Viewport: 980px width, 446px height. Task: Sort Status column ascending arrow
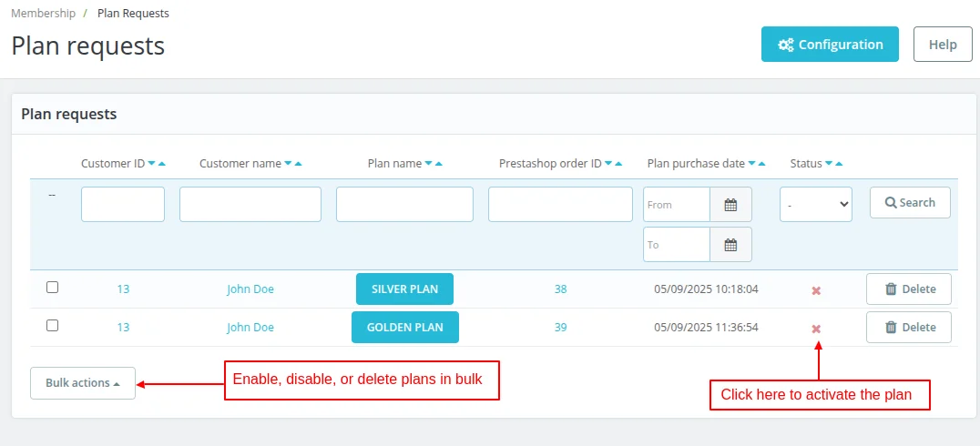(840, 164)
